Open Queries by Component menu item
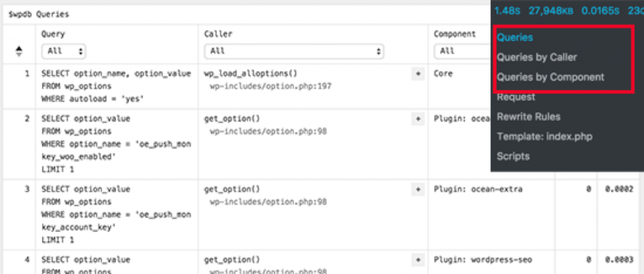The height and width of the screenshot is (274, 644). (550, 77)
